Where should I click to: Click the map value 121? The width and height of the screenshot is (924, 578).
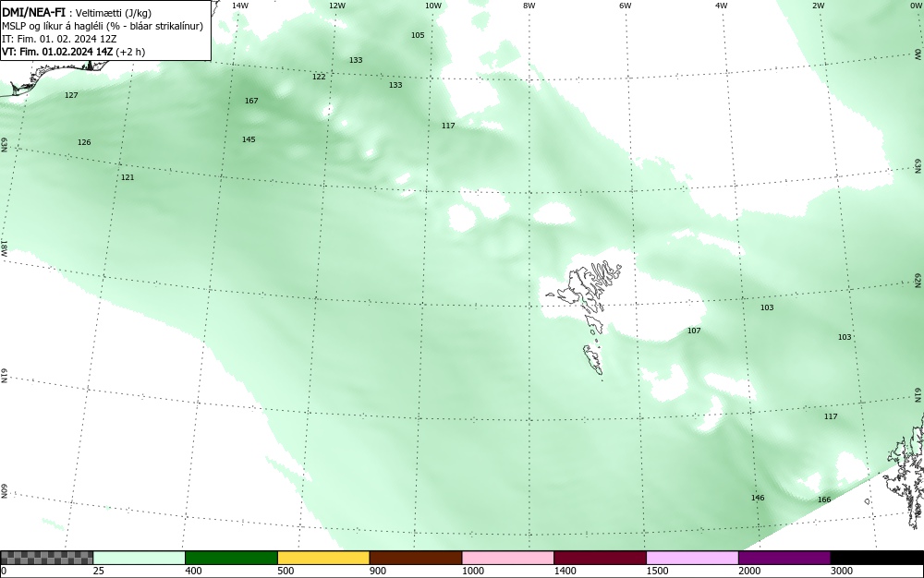point(128,177)
